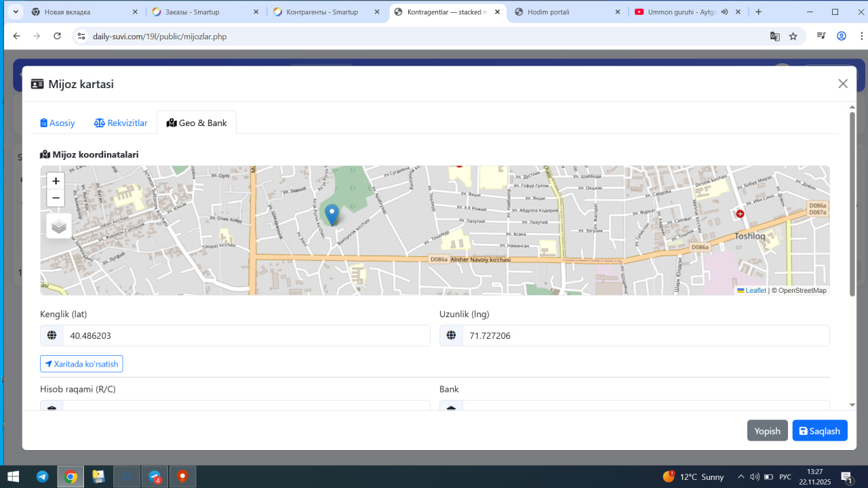Click the Kenglik latitude input field
Image resolution: width=868 pixels, height=488 pixels.
pyautogui.click(x=245, y=335)
